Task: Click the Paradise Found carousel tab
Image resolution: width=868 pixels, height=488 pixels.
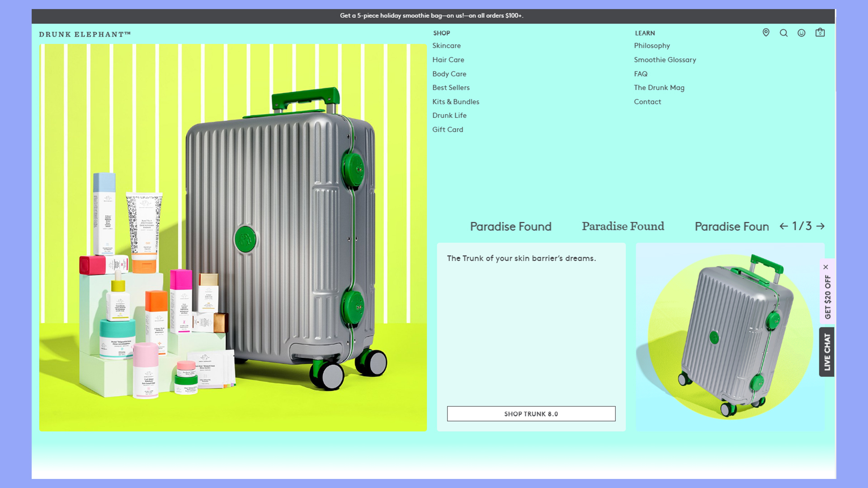Action: (510, 226)
